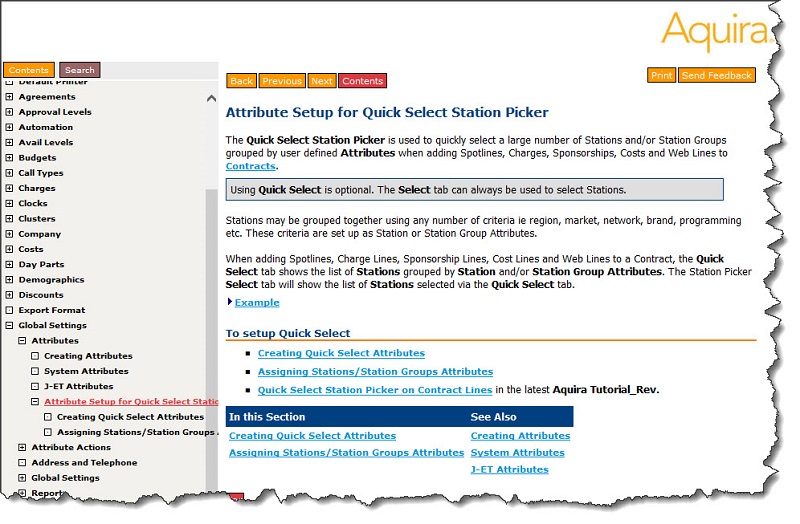Select Assigning Stations/Station Groups tree item
Screen dimensions: 800x524
pos(137,432)
